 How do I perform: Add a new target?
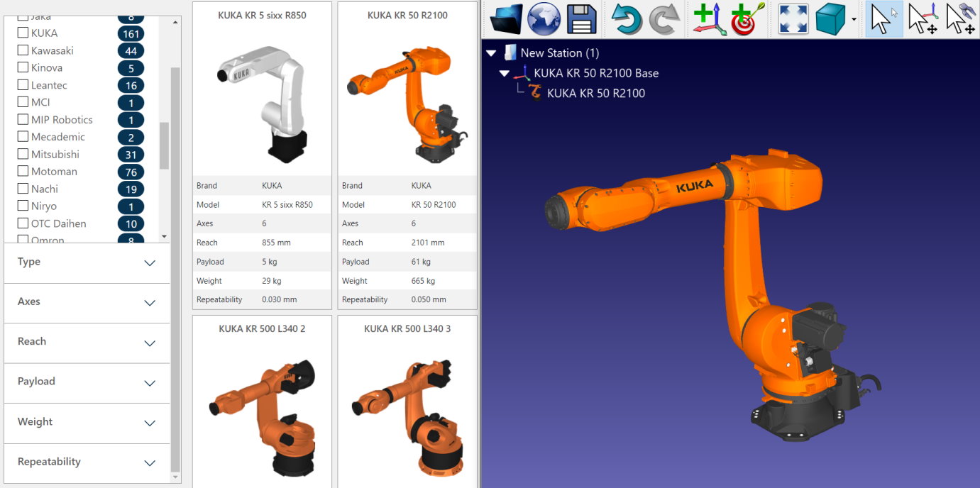[x=748, y=19]
